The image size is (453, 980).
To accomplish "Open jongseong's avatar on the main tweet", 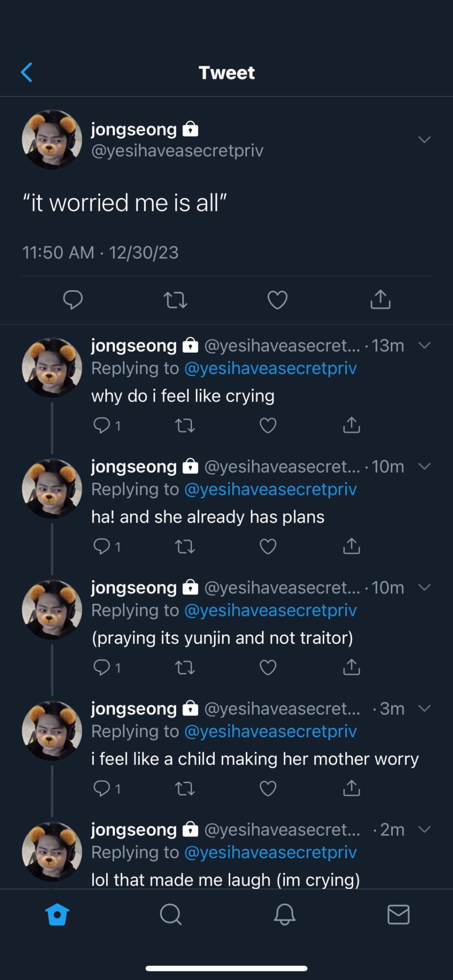I will coord(52,139).
